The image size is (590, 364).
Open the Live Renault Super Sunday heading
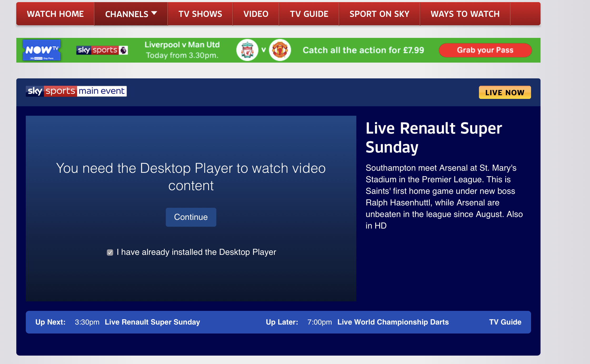(434, 138)
